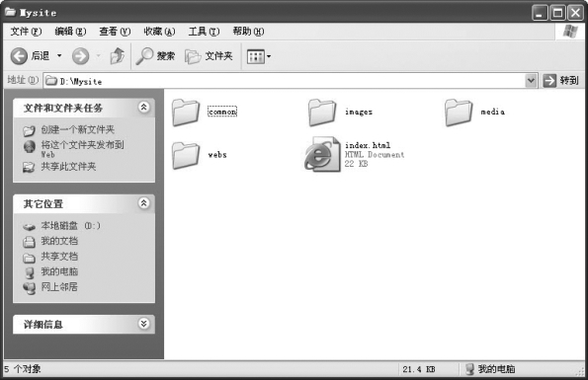Collapse the 其它位置 panel

tap(143, 203)
